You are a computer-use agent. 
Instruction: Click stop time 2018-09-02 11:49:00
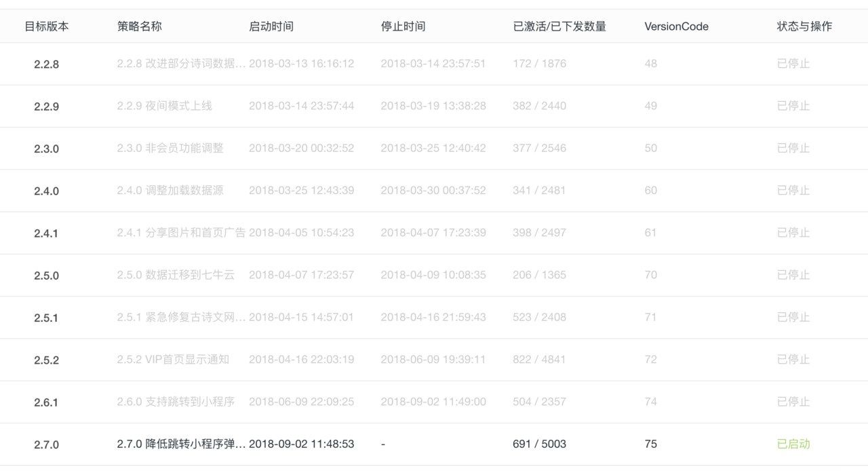click(433, 402)
